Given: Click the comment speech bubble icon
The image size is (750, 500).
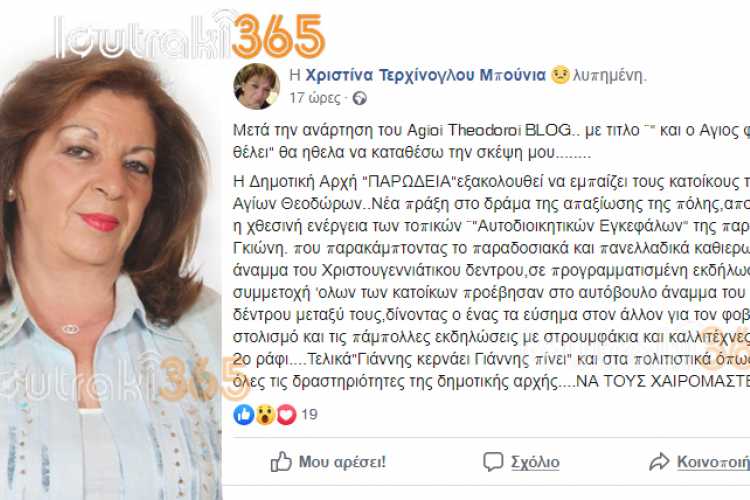Looking at the screenshot, I should coord(493,461).
